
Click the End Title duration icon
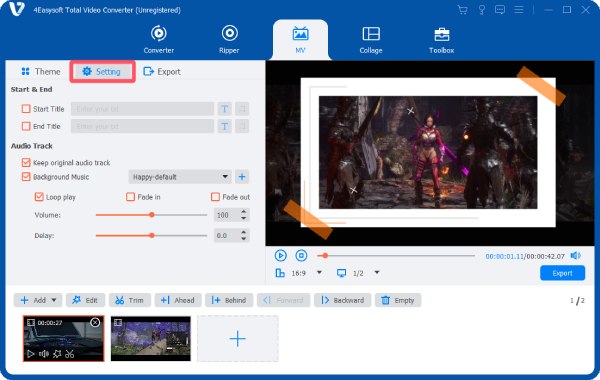[x=242, y=126]
